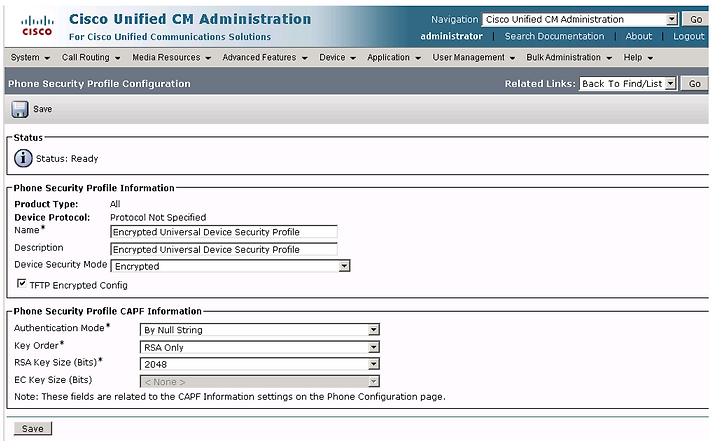Screen dimensions: 720x441
Task: Open the Bulk Administration menu
Action: pos(569,57)
